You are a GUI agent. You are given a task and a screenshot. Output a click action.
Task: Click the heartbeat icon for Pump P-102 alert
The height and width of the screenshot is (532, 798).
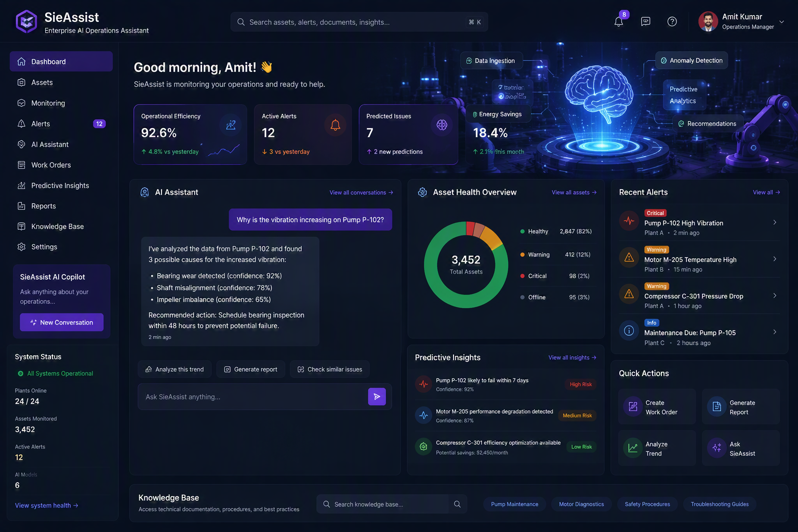(629, 221)
